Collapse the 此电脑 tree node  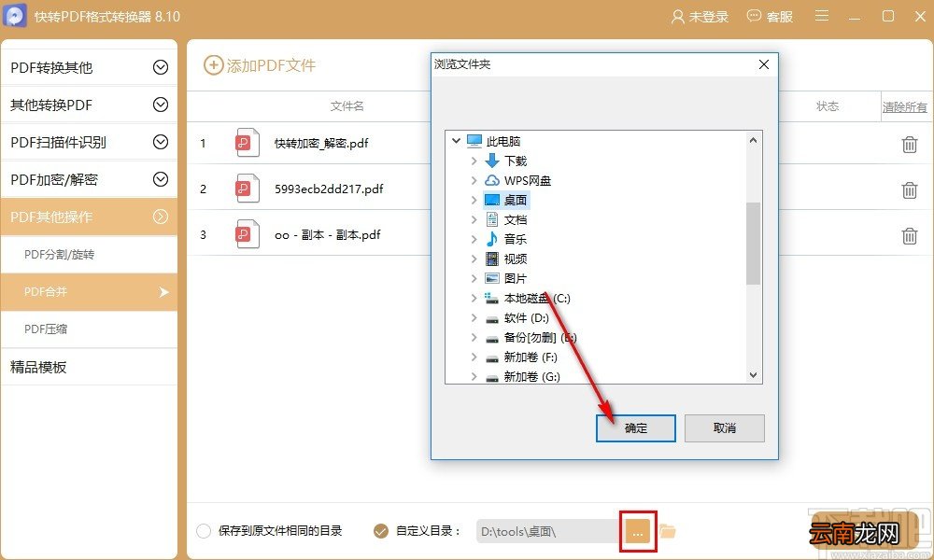pos(457,141)
